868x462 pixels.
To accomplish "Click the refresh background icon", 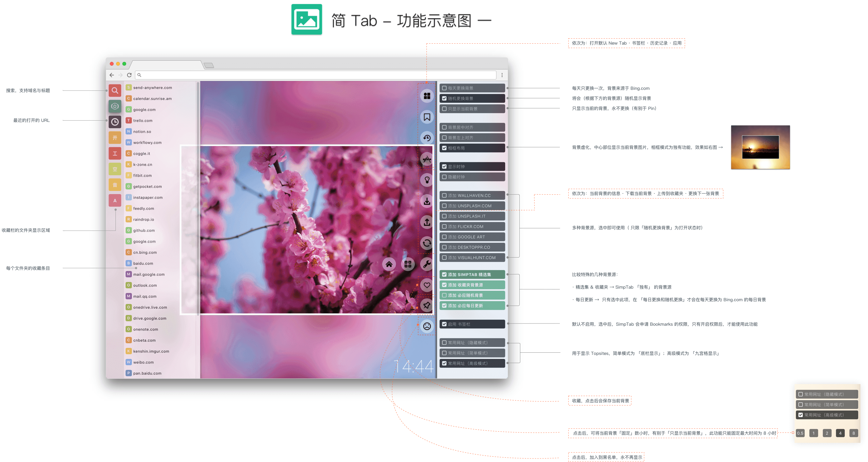I will [426, 243].
